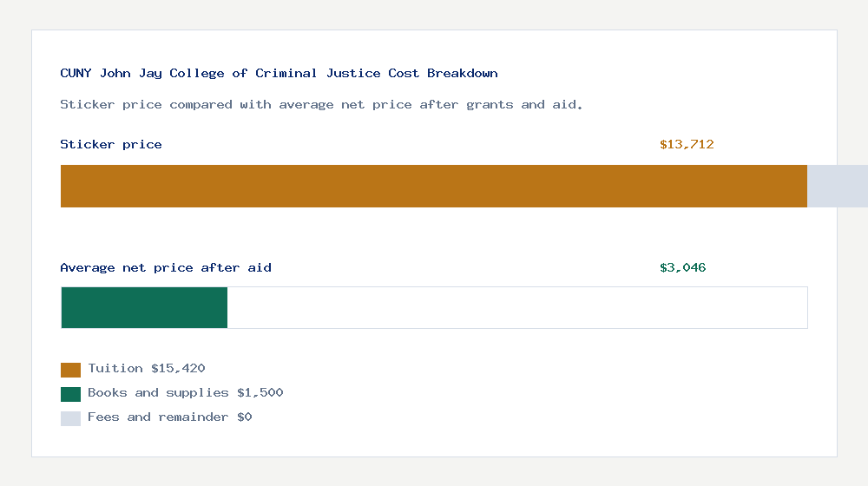Screen dimensions: 868x486
Task: Click the gray remainder segment of the sticker bar
Action: [837, 186]
